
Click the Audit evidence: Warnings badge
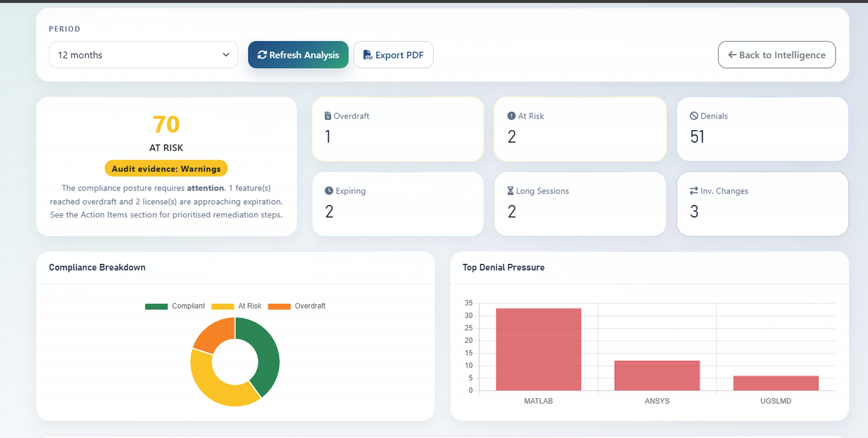pyautogui.click(x=166, y=169)
